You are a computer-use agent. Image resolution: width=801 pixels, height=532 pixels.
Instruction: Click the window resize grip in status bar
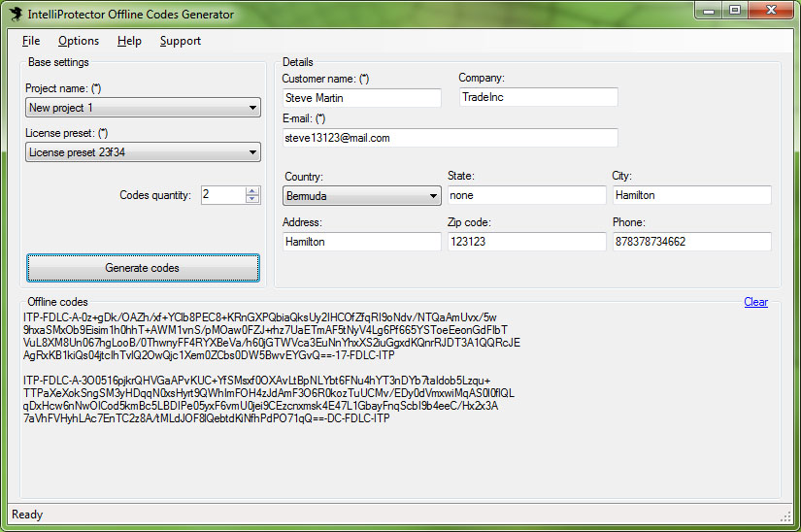tap(785, 516)
